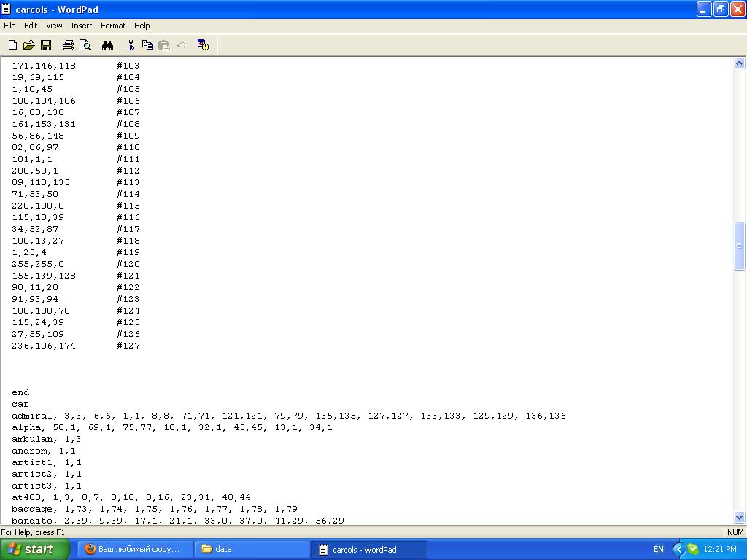Print the document using the printer icon
747x560 pixels.
point(69,45)
